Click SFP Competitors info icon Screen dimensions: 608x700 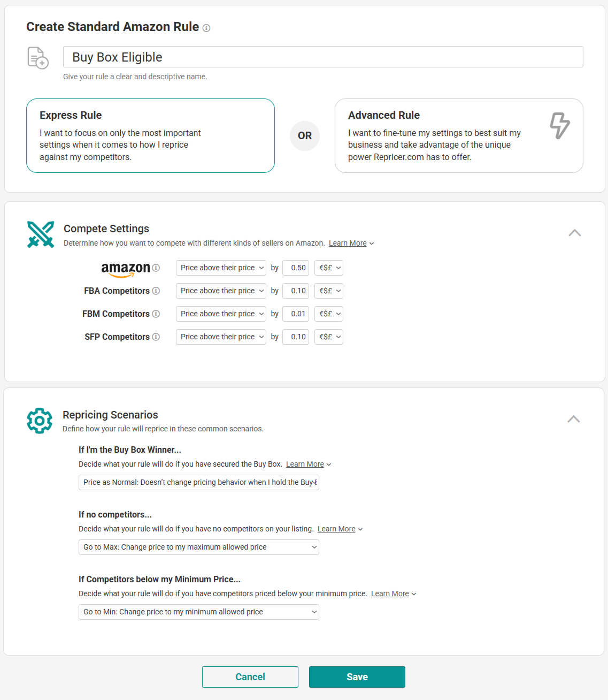(156, 337)
